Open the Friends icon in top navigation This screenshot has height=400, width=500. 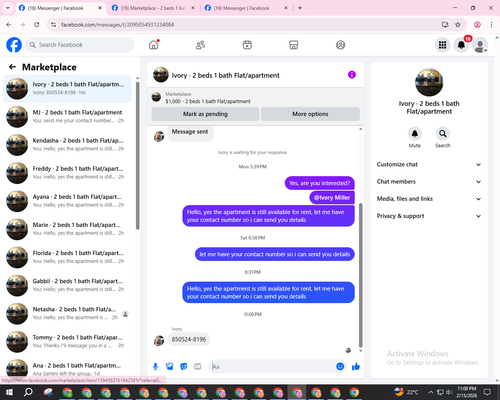coord(200,45)
